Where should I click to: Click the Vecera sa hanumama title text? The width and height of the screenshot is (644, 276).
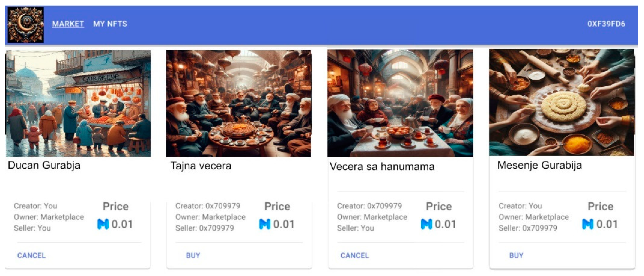click(382, 167)
